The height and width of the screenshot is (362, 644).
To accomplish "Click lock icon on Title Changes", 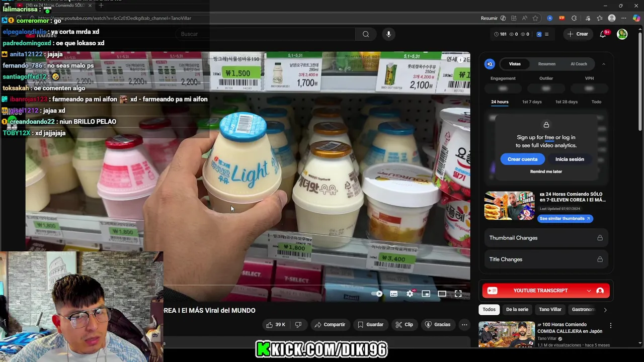I will [x=600, y=259].
